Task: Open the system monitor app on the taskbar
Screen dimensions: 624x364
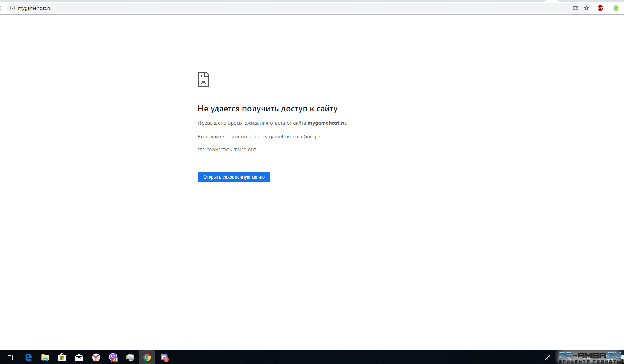Action: pos(130,357)
